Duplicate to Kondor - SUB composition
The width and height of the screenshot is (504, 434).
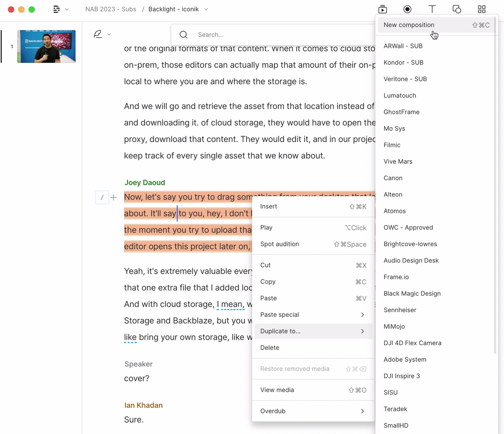tap(436, 62)
